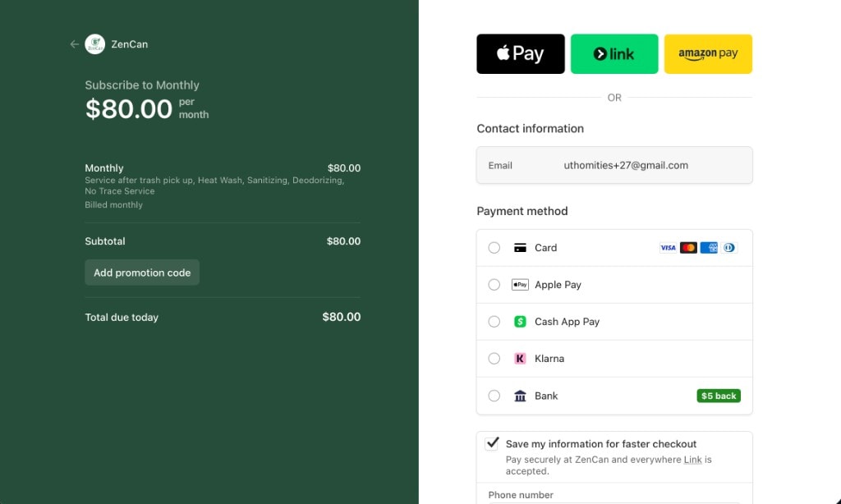Select the Klarna radio button
841x504 pixels.
[494, 359]
